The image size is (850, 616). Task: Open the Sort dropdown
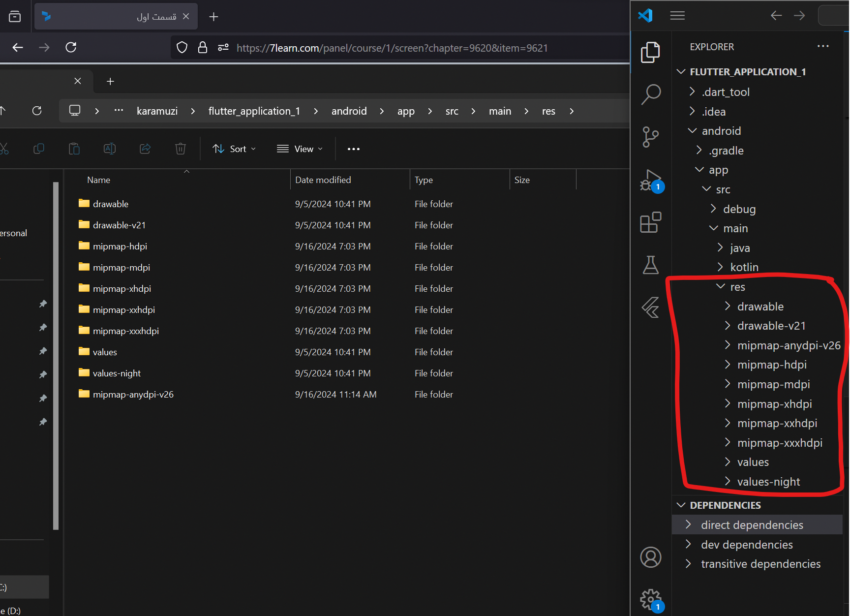coord(234,149)
